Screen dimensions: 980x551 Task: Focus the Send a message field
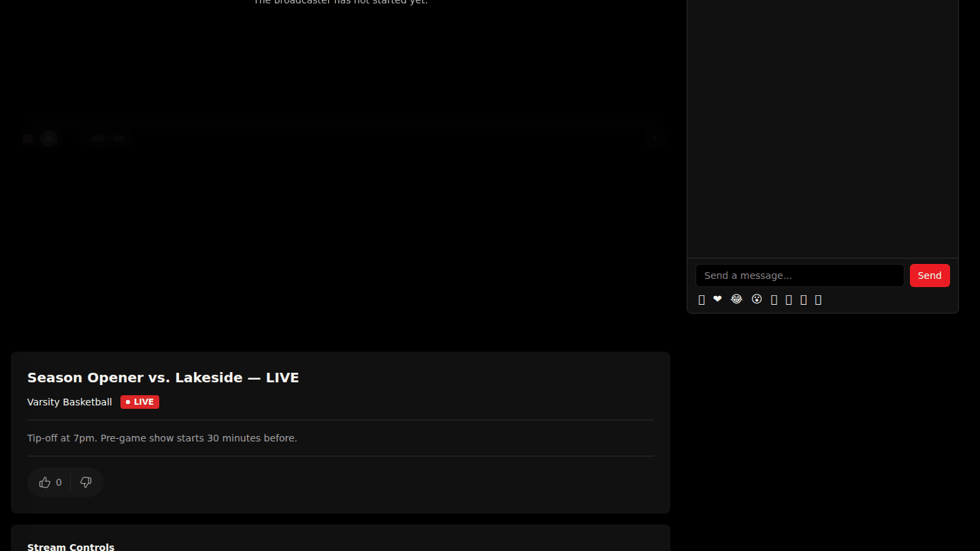(x=800, y=275)
